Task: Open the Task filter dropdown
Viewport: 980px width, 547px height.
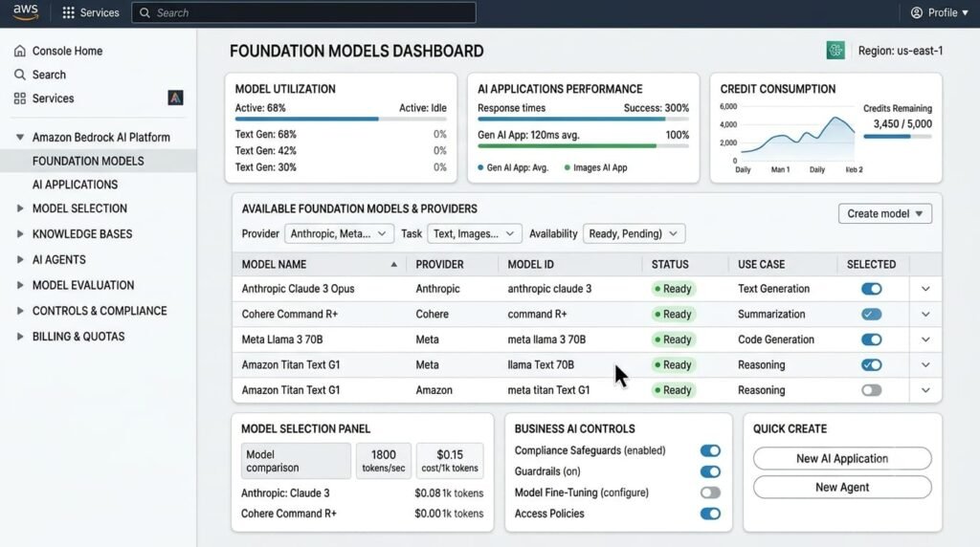Action: (x=475, y=233)
